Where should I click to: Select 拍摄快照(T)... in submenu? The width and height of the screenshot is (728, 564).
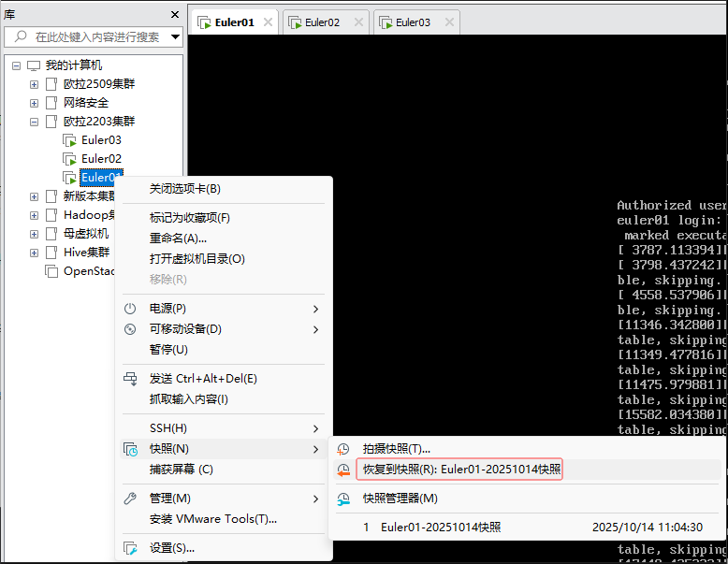click(x=527, y=449)
